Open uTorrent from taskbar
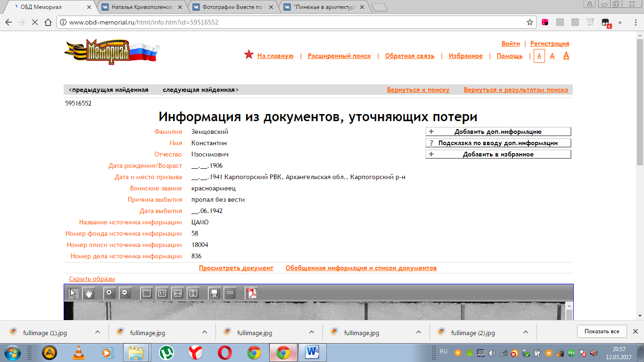Image resolution: width=644 pixels, height=362 pixels. click(x=165, y=352)
